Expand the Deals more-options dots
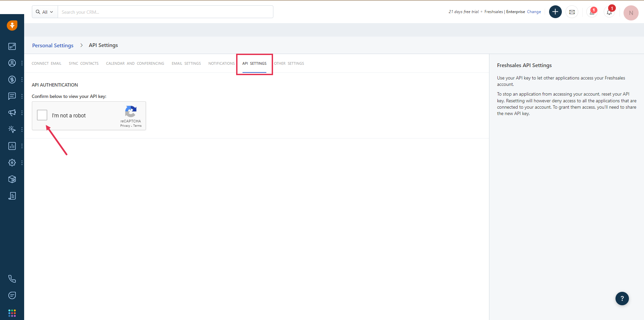 [22, 79]
